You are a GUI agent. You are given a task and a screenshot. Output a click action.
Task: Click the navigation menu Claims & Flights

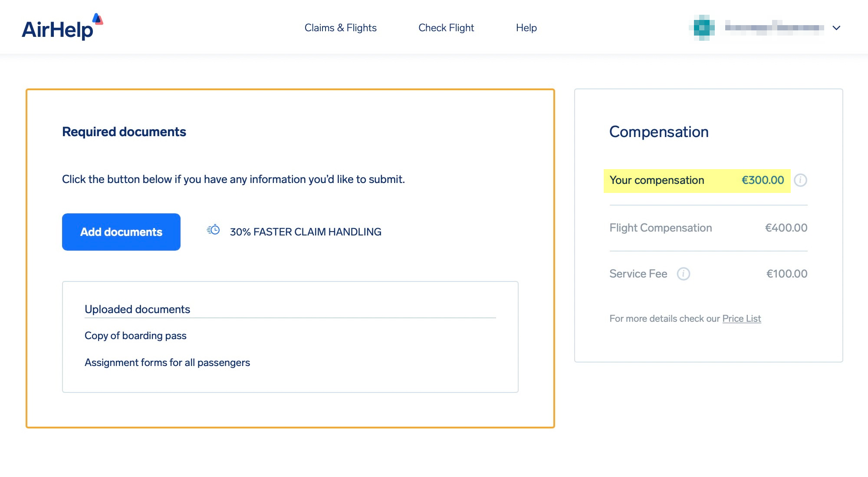click(x=341, y=27)
